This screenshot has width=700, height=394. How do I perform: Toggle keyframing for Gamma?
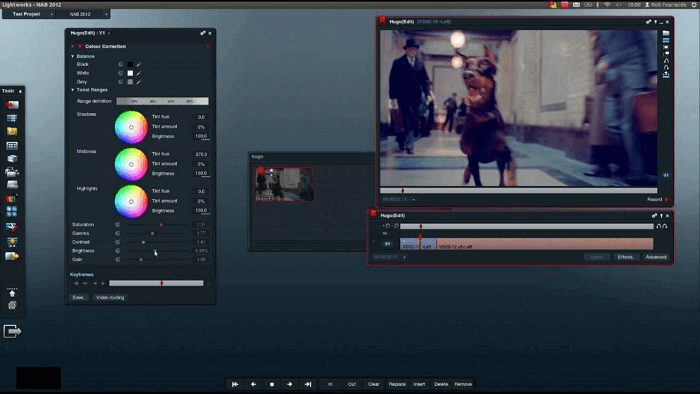[x=118, y=233]
